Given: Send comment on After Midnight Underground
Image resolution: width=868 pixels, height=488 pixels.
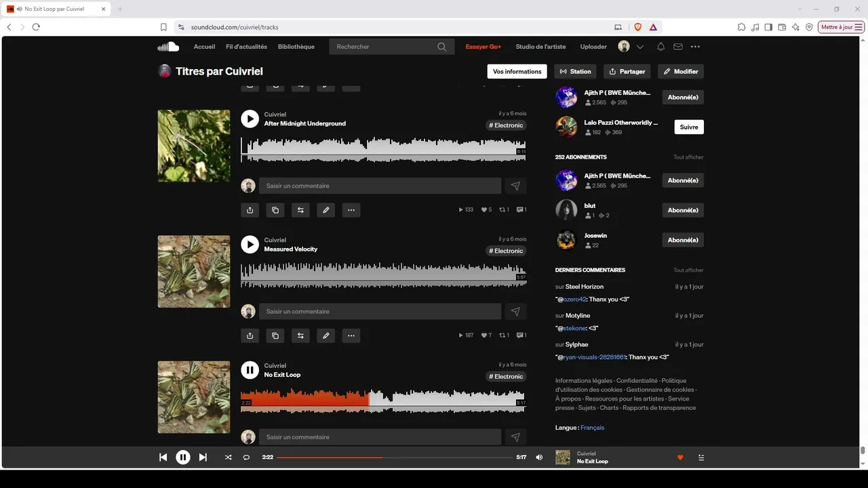Looking at the screenshot, I should (x=515, y=186).
